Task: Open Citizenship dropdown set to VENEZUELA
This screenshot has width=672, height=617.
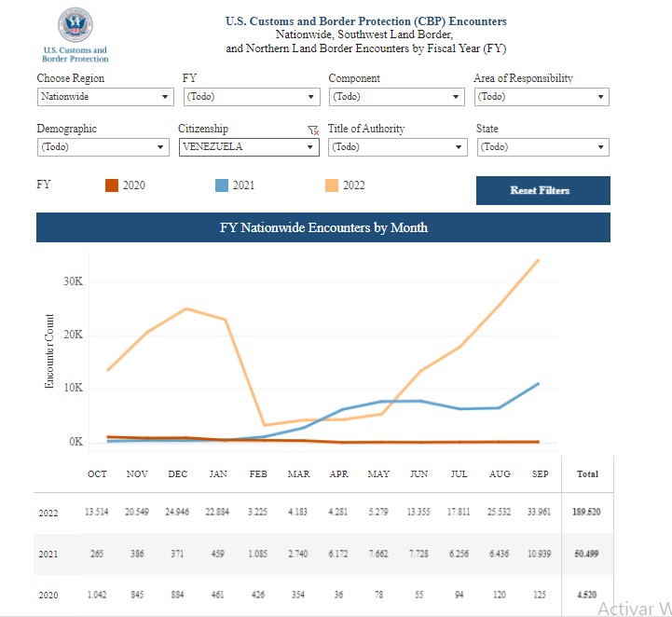Action: [249, 147]
